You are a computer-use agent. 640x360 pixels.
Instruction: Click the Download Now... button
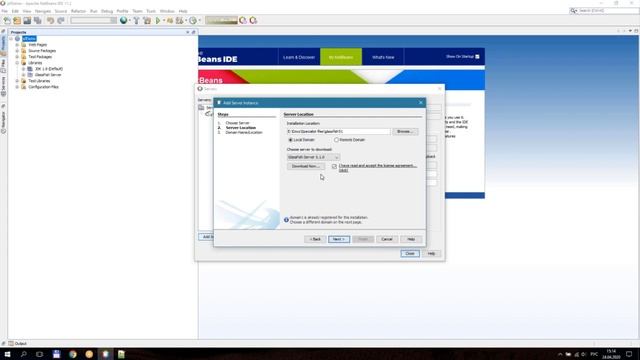pyautogui.click(x=305, y=166)
